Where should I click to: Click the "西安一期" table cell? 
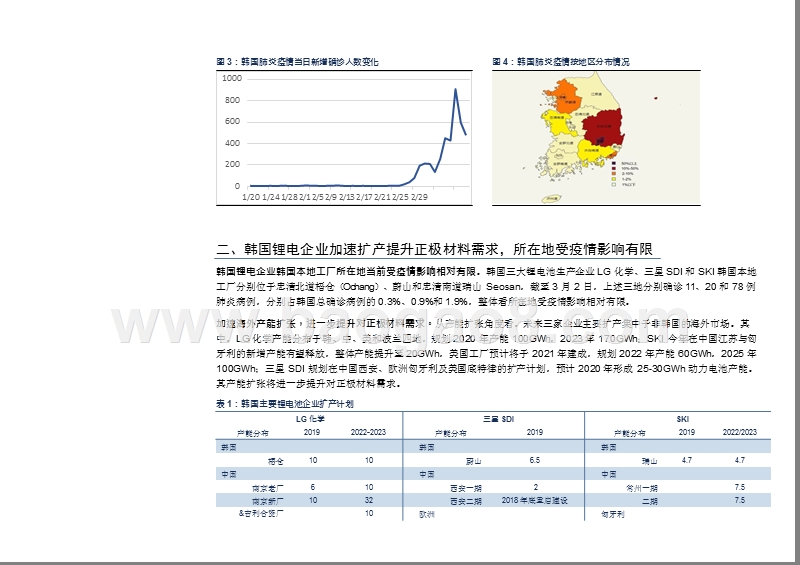(x=466, y=488)
